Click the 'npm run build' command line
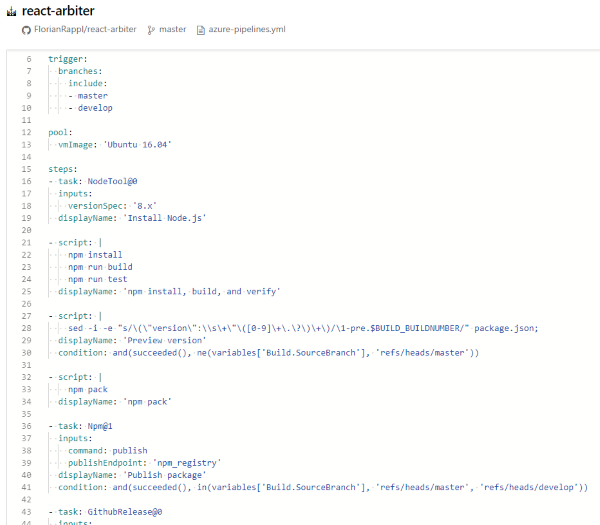This screenshot has width=600, height=525. [x=100, y=267]
